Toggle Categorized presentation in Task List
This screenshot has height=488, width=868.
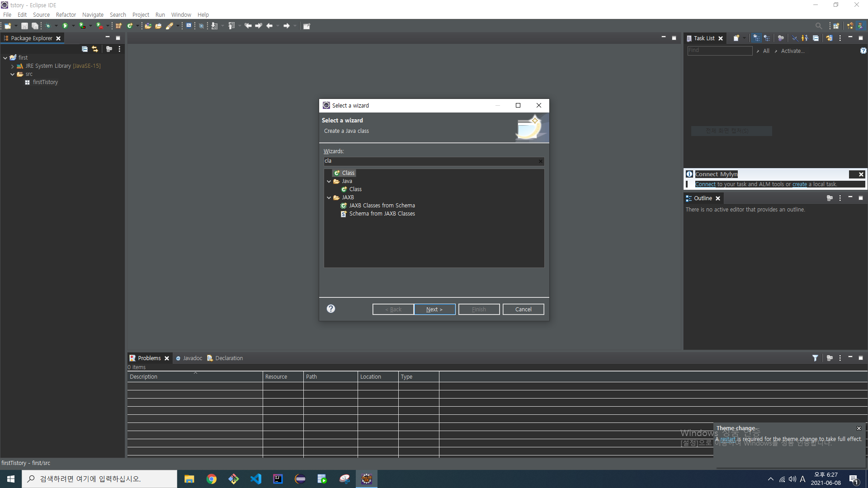[757, 38]
